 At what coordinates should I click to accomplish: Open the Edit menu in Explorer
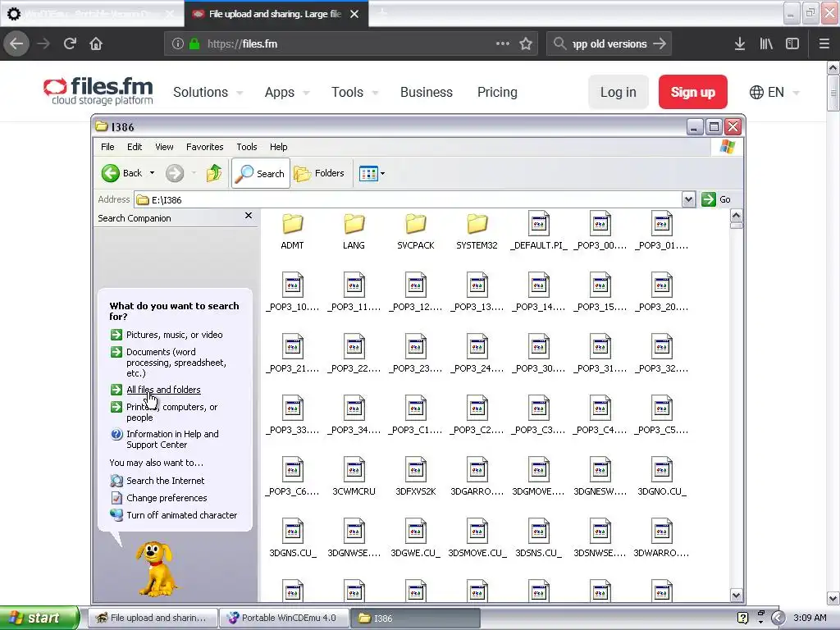click(x=135, y=147)
